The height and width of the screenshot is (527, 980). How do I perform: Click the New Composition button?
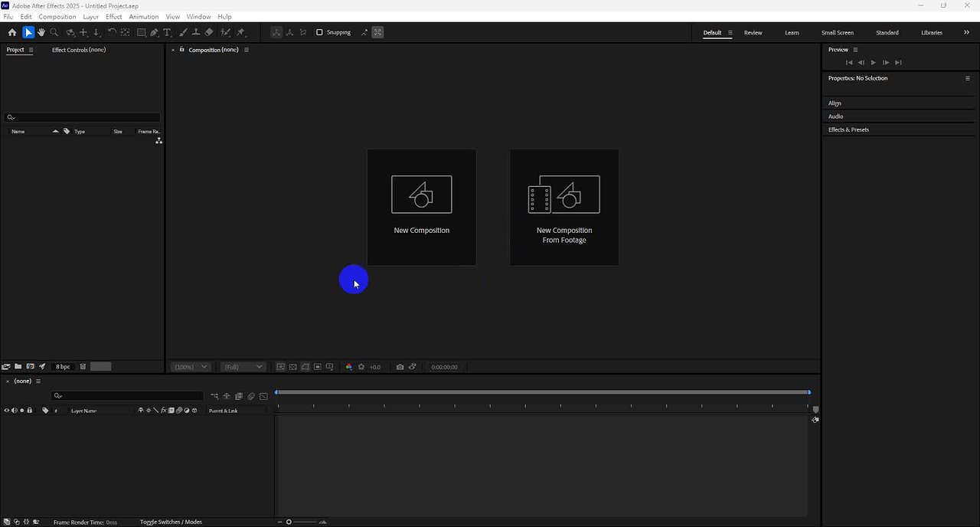pos(421,207)
